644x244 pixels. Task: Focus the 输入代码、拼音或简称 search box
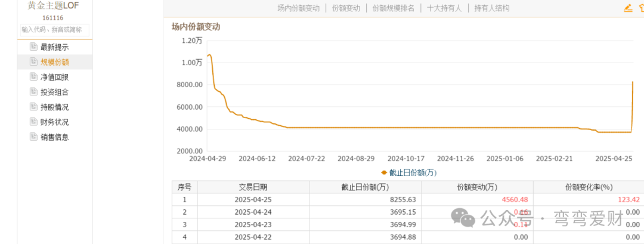point(55,30)
